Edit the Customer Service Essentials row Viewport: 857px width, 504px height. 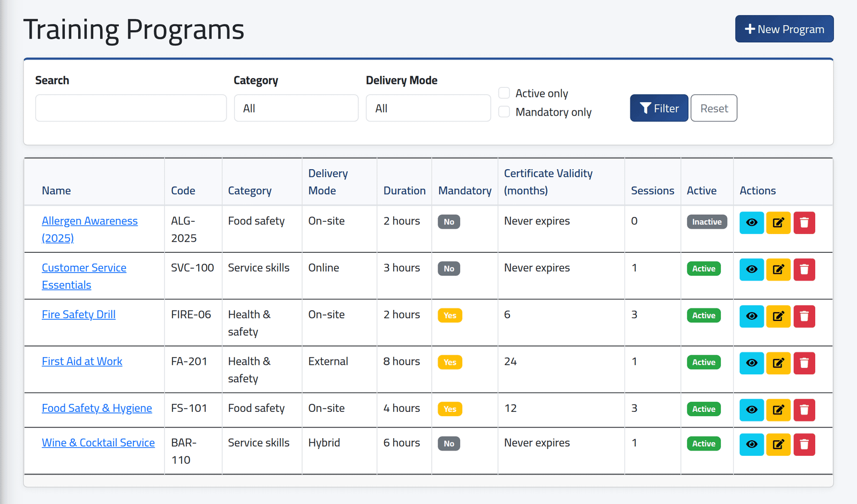[778, 269]
